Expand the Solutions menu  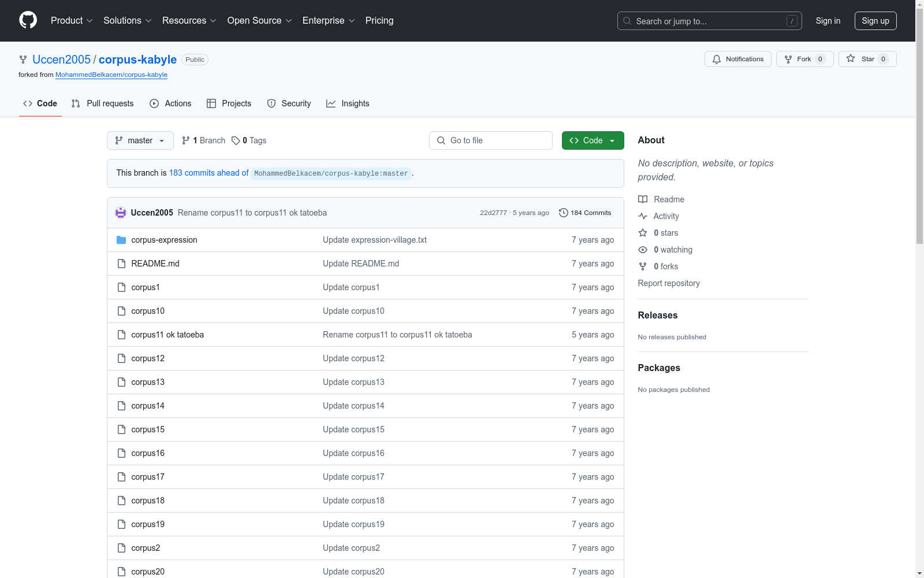[x=128, y=20]
